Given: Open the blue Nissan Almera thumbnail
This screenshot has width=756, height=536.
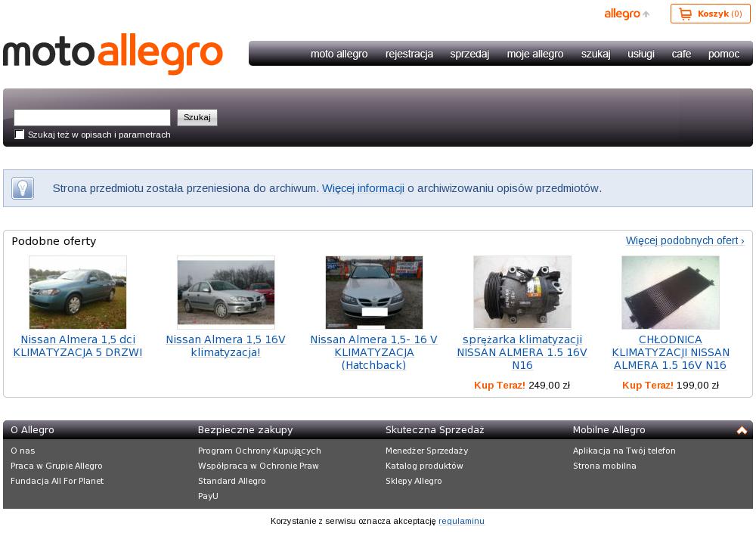Looking at the screenshot, I should 78,293.
